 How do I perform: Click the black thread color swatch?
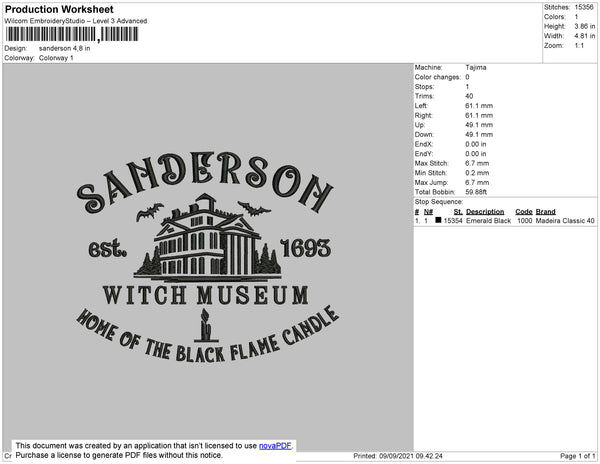[438, 220]
